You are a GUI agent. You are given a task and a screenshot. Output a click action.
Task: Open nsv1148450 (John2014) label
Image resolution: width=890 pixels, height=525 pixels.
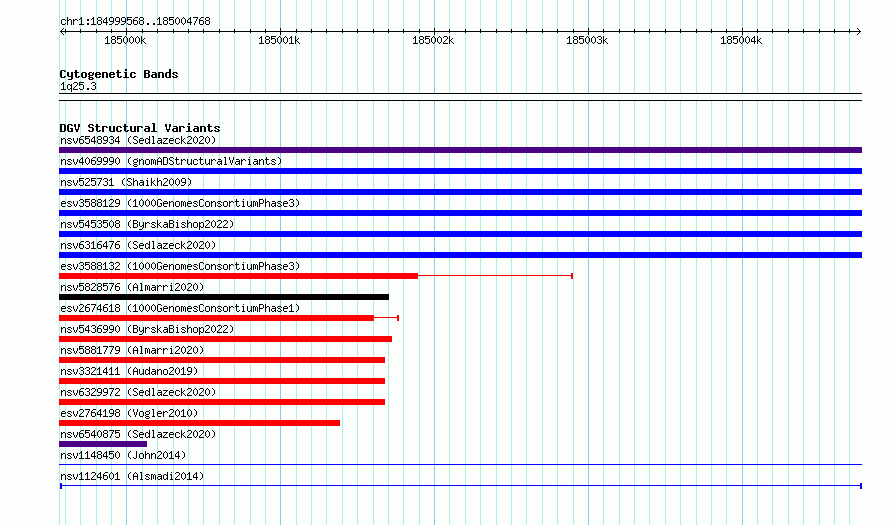(x=123, y=455)
